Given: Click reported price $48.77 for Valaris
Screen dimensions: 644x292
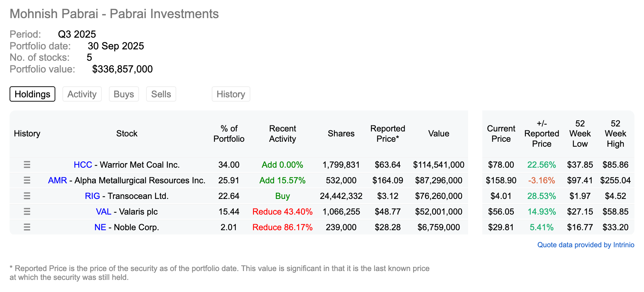Looking at the screenshot, I should pos(388,212).
